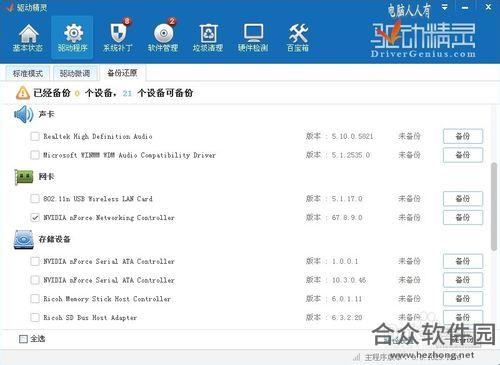Click 备份 button for 802.11n USB Wireless LAN Card

(x=463, y=199)
